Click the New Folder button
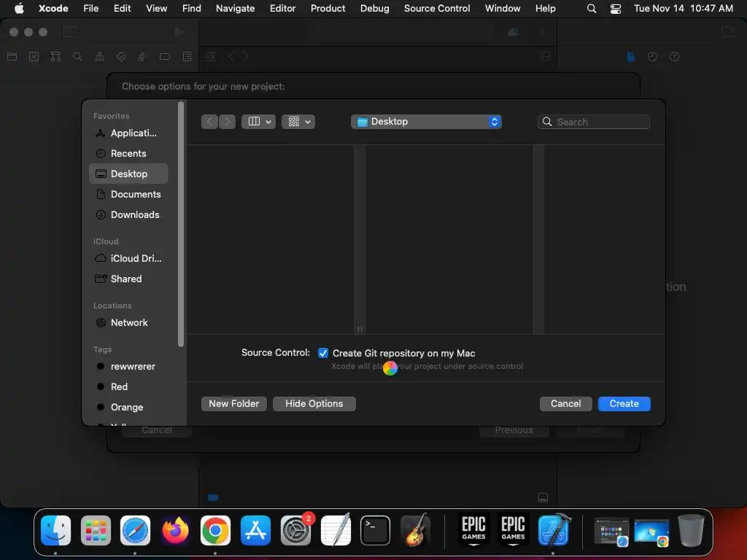Screen dimensions: 747x560 coord(234,404)
